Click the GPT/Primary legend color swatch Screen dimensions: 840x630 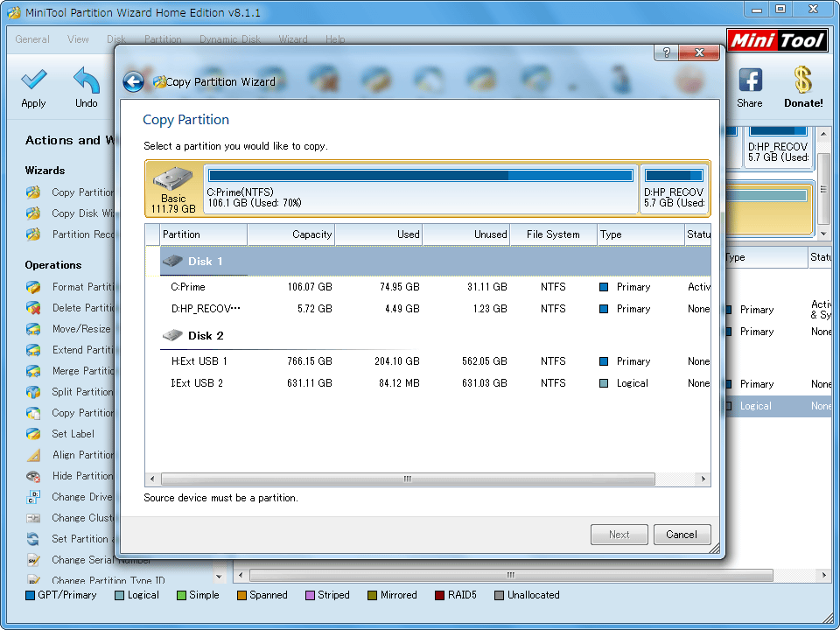30,595
